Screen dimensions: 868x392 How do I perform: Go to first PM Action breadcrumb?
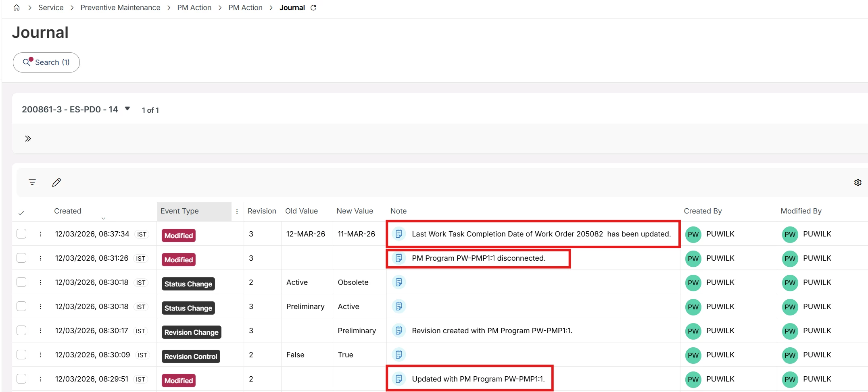tap(194, 8)
